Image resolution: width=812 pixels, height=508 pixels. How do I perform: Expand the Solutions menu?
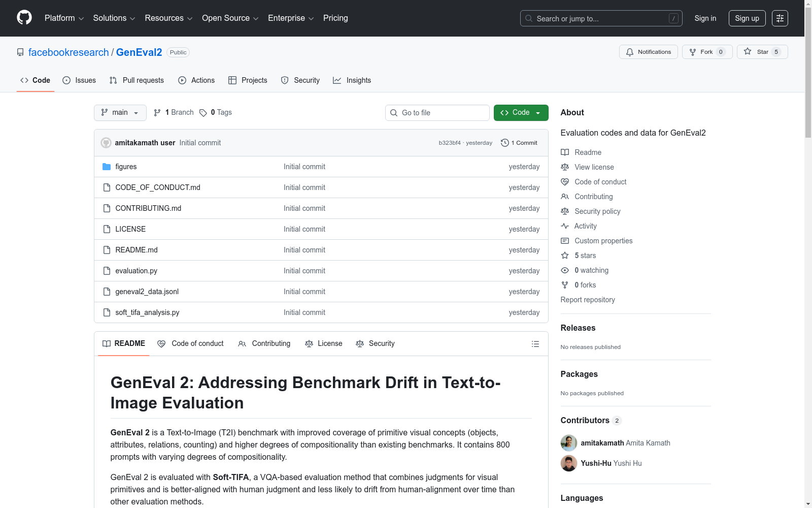(x=114, y=18)
